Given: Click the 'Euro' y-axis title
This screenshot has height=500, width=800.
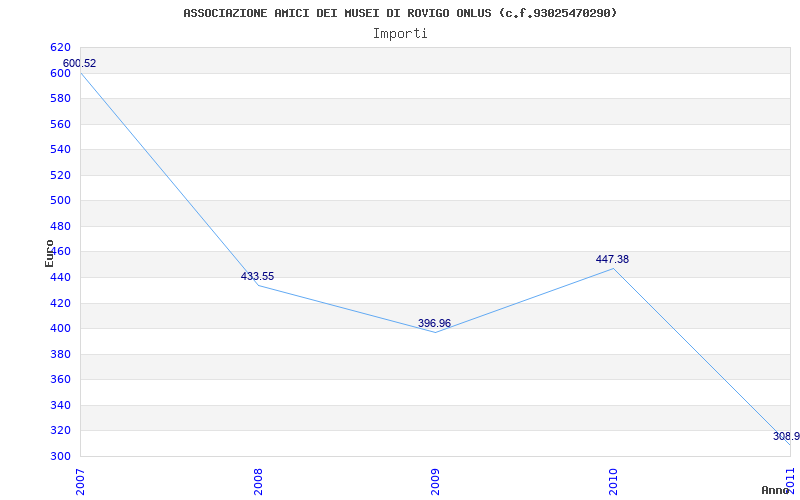Looking at the screenshot, I should coord(49,254).
